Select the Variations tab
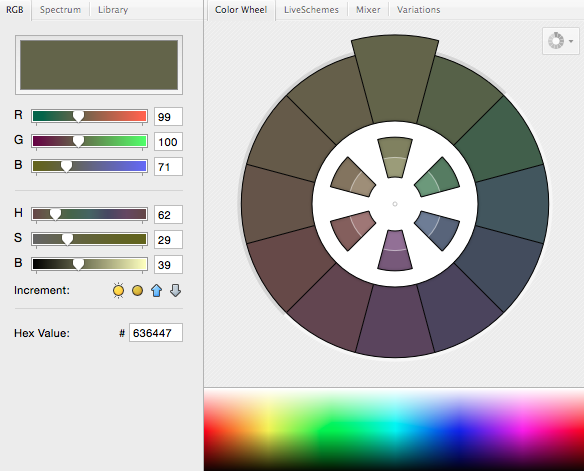 [x=418, y=10]
